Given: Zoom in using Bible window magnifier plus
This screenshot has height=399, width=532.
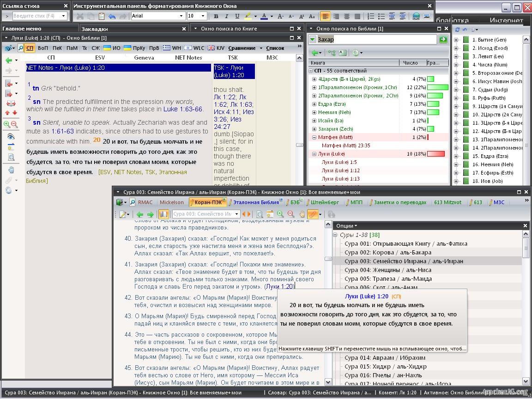Looking at the screenshot, I should [x=7, y=124].
